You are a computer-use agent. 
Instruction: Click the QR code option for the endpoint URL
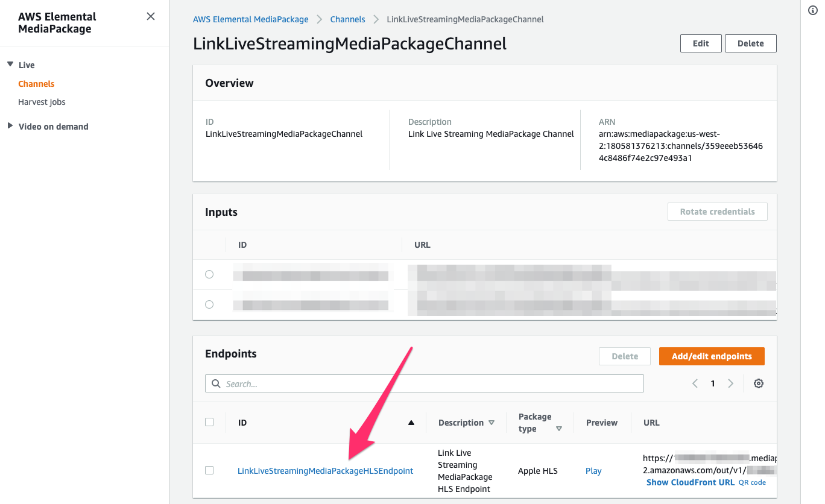click(x=752, y=482)
